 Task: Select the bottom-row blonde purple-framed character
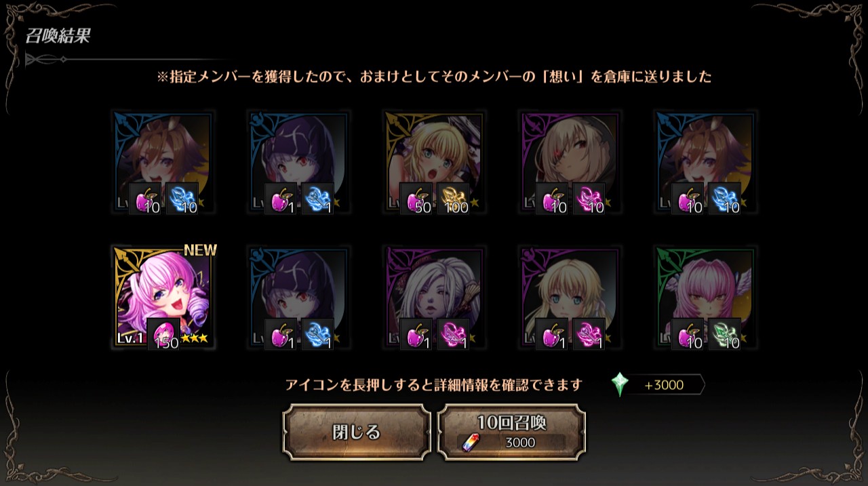tap(570, 298)
